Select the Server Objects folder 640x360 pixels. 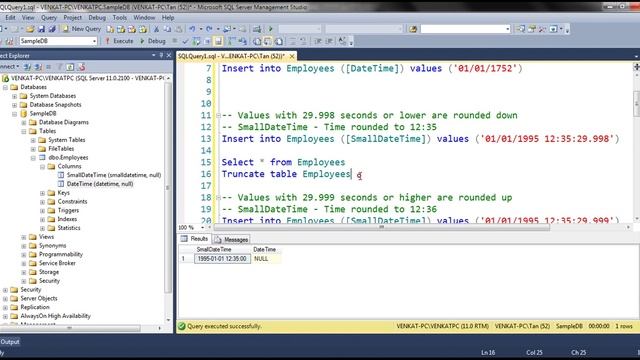34,298
